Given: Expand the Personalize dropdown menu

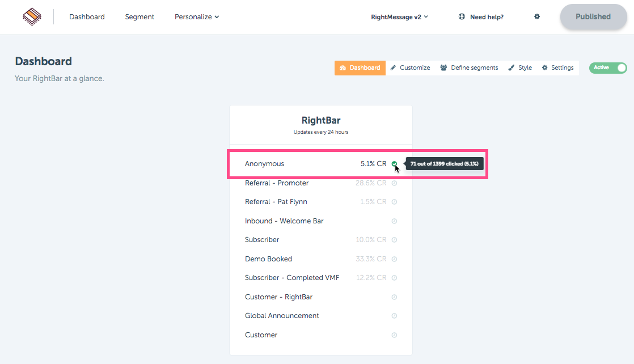Looking at the screenshot, I should tap(197, 16).
